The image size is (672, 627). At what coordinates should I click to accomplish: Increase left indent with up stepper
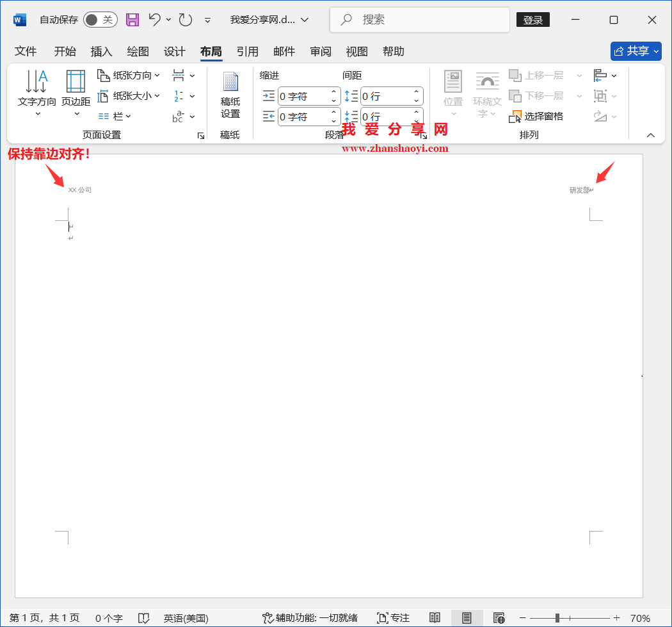334,92
